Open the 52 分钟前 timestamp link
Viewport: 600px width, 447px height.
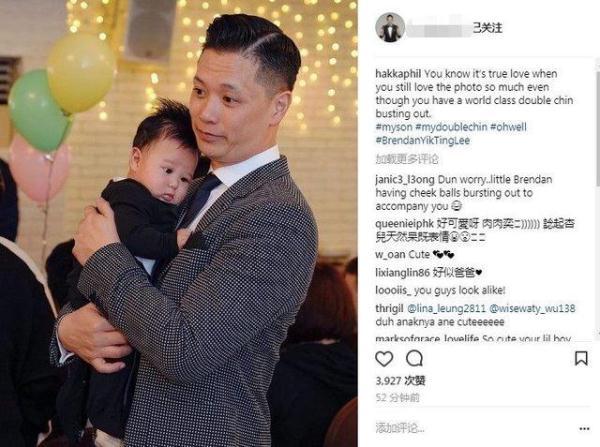(x=397, y=398)
